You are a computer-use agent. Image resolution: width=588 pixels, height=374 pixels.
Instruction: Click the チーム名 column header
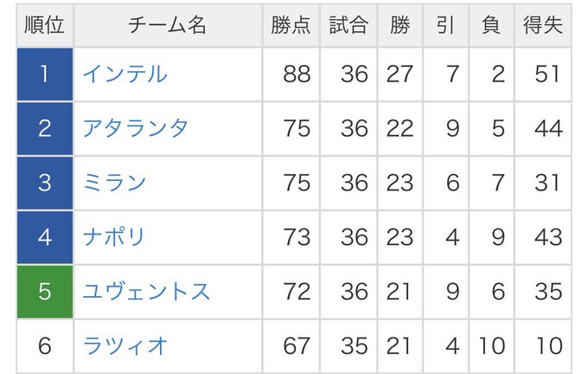pos(168,25)
